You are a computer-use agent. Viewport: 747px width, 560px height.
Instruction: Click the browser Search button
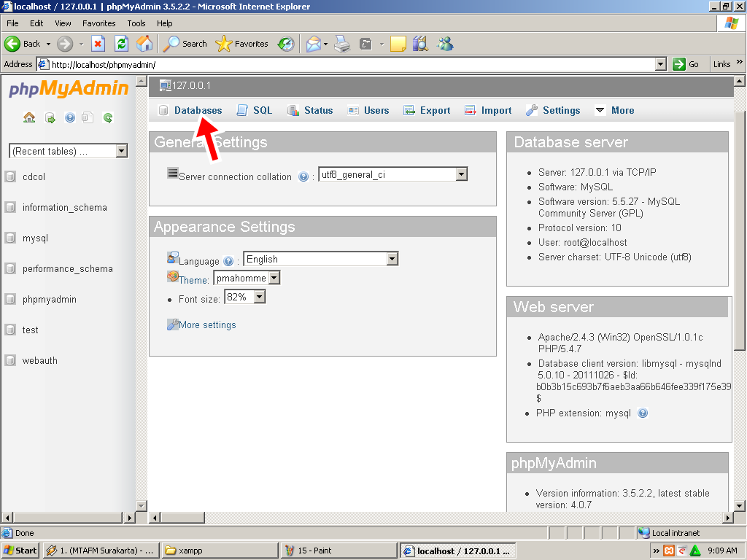tap(185, 44)
